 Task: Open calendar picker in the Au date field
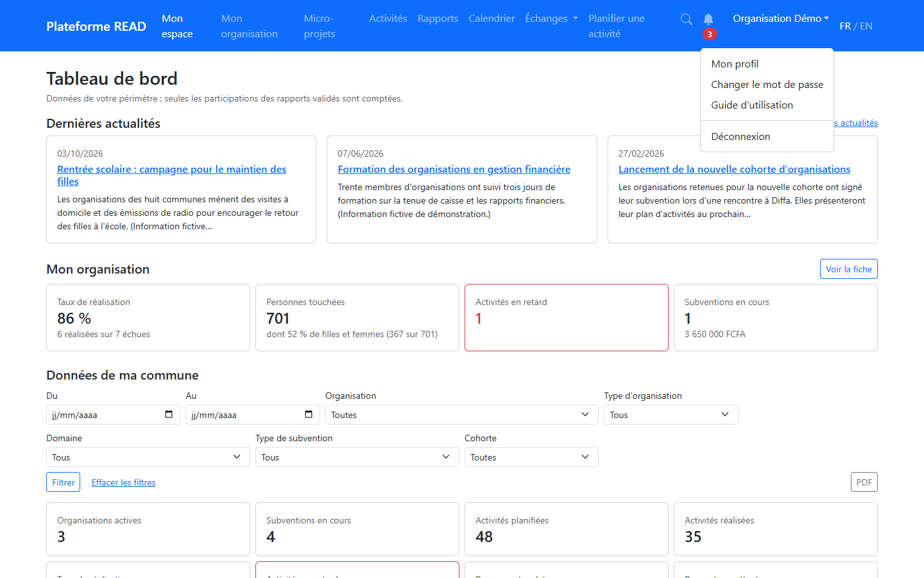(309, 414)
